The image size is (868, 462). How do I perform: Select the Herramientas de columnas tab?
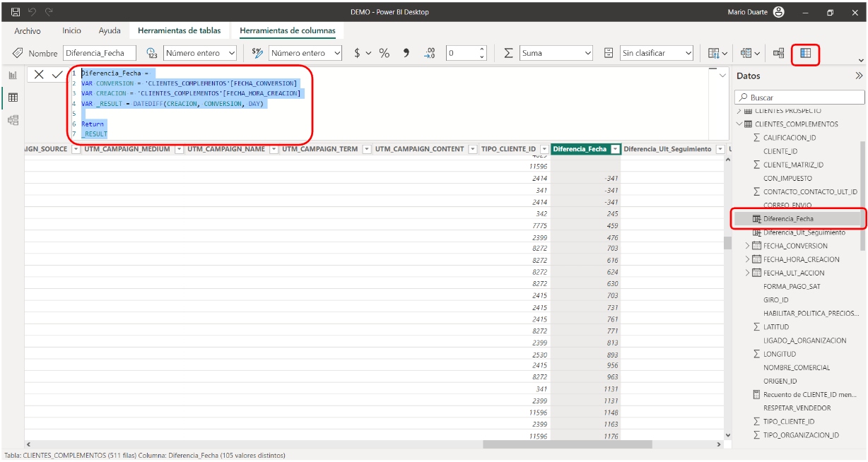pyautogui.click(x=288, y=31)
